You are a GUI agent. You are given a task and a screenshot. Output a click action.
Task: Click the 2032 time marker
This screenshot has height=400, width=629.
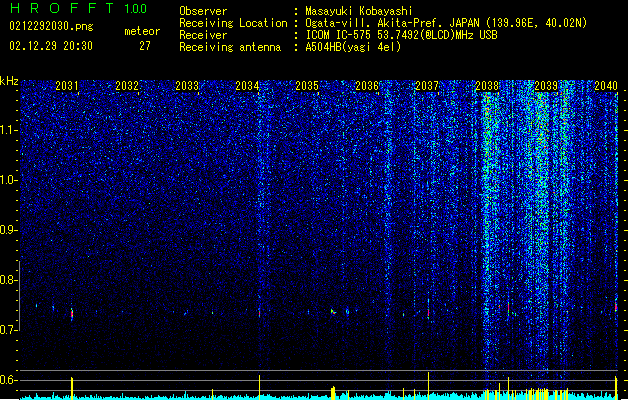pyautogui.click(x=127, y=86)
